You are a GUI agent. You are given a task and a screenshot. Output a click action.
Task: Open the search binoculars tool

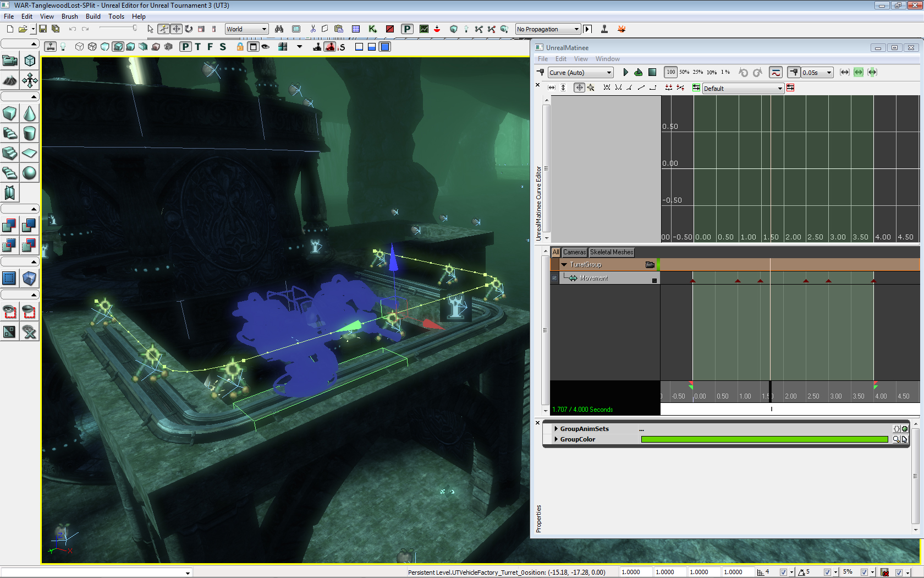279,29
